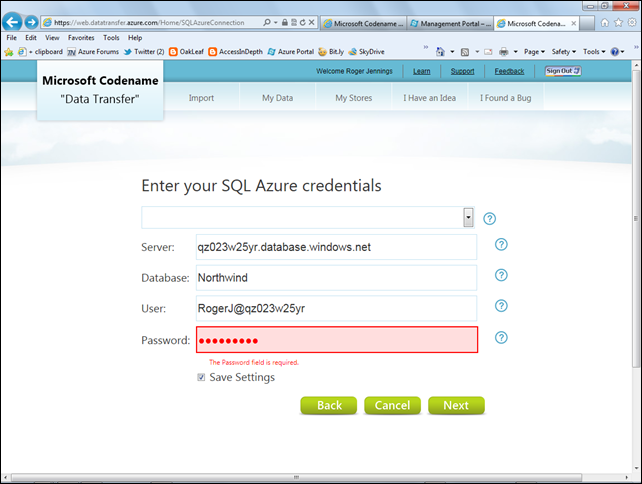Expand the saved credentials dropdown arrow
642x484 pixels.
(467, 217)
